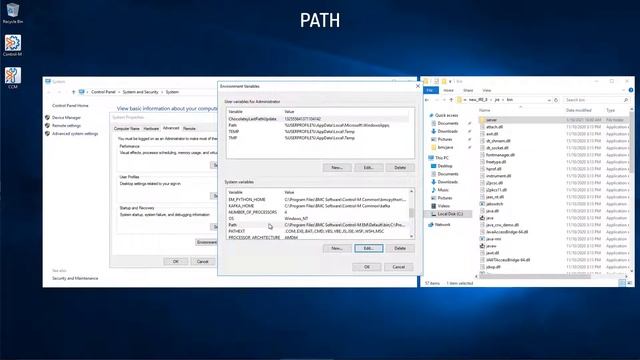Viewport: 640px width, 360px height.
Task: Select KAFKA_HOME system variable row
Action: point(318,206)
